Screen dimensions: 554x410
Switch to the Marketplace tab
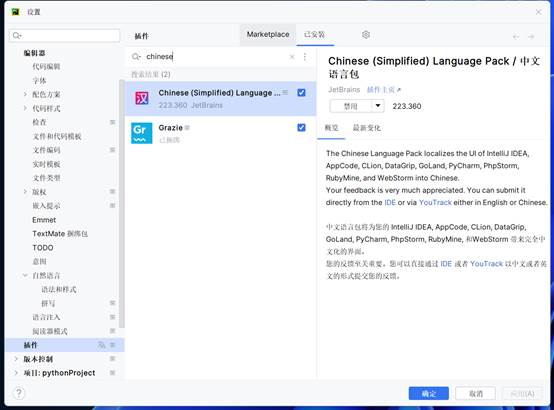[x=268, y=35]
